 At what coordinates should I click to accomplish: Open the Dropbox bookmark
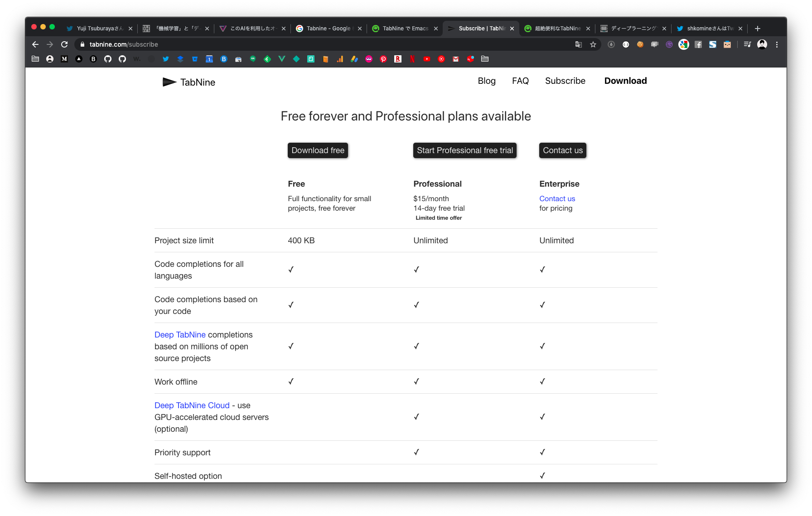[180, 59]
